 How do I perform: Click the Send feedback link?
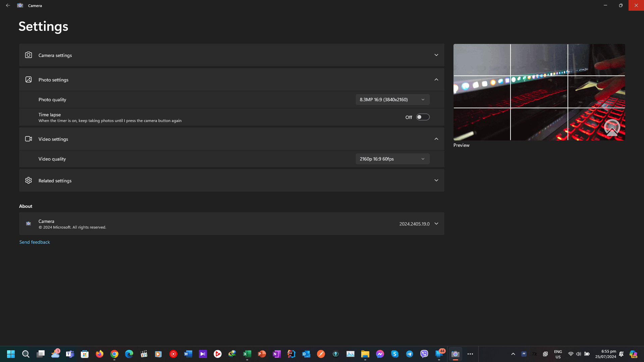click(x=35, y=242)
